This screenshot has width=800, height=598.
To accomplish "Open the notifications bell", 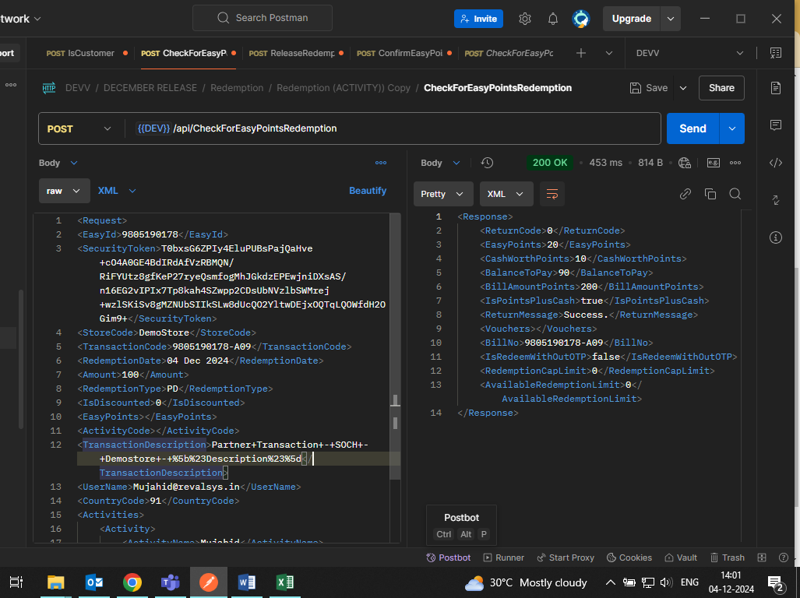I will [x=553, y=19].
